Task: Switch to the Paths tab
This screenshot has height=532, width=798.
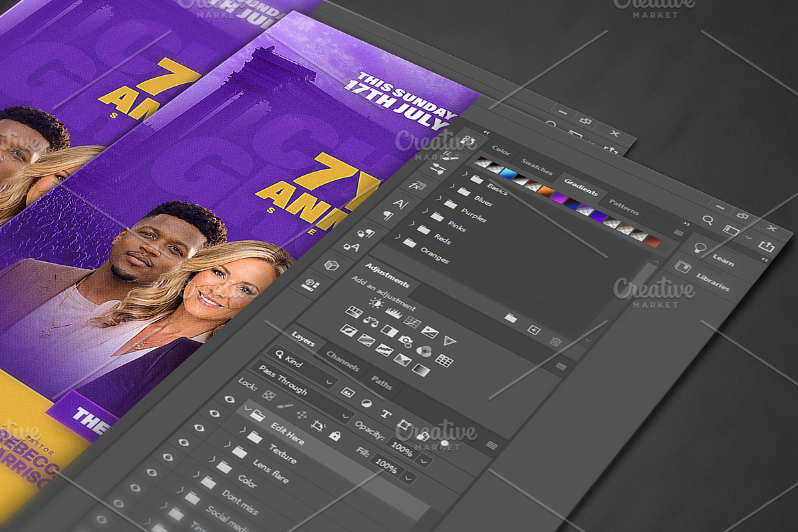Action: pyautogui.click(x=382, y=384)
